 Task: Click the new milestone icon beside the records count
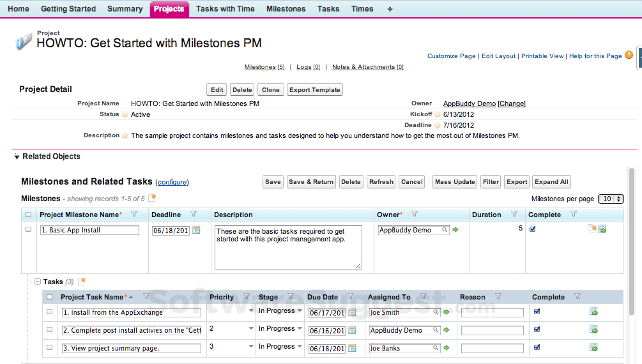pyautogui.click(x=152, y=199)
